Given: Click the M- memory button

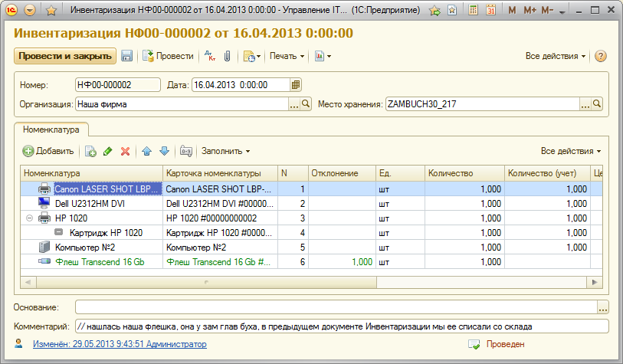Looking at the screenshot, I should coord(547,10).
